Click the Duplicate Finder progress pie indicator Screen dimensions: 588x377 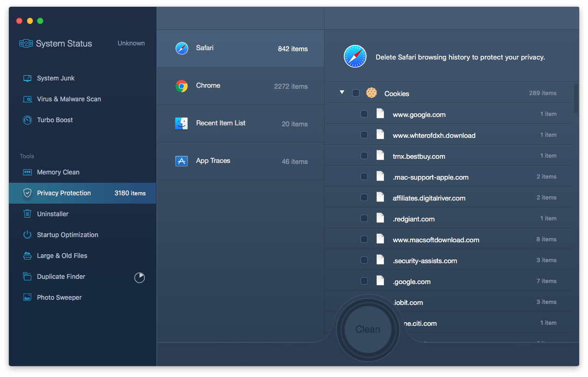point(139,278)
